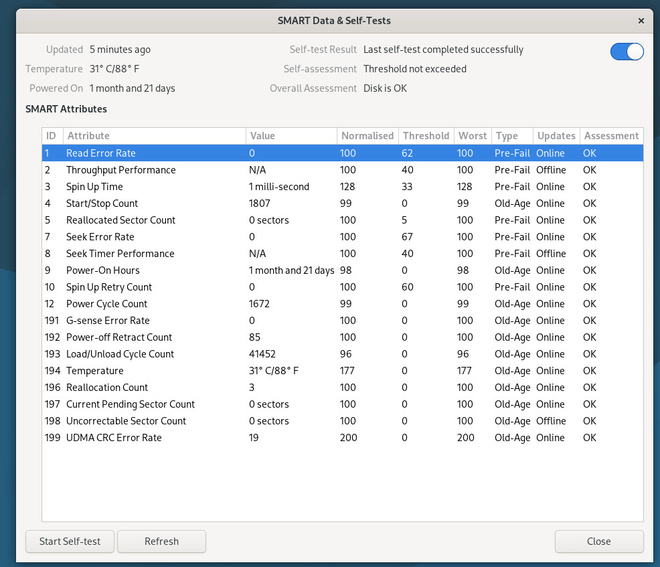This screenshot has width=660, height=567.
Task: Click Offline in Uncorrectable Sector Count row
Action: 551,421
